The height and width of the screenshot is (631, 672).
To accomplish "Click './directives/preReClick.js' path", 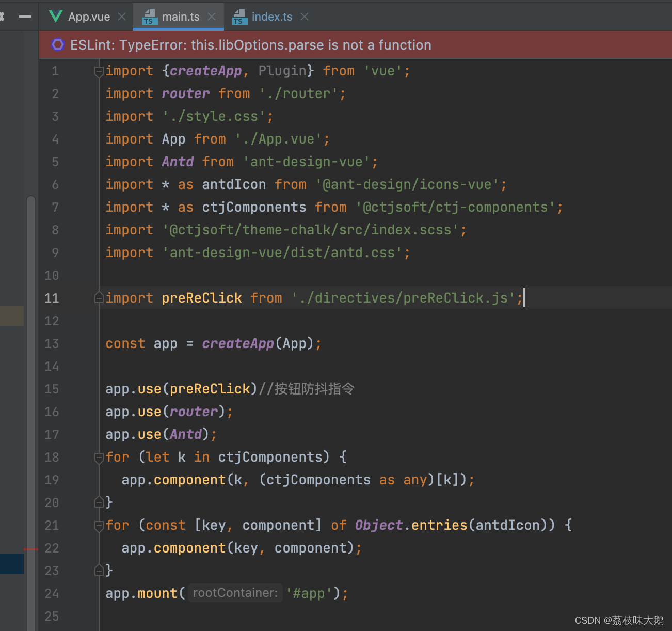I will pos(403,298).
